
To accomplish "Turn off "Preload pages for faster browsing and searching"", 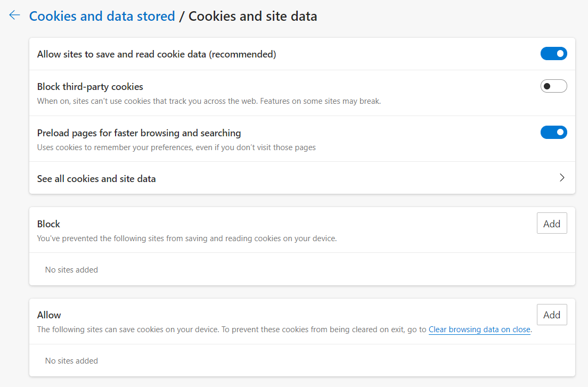I will pyautogui.click(x=554, y=132).
